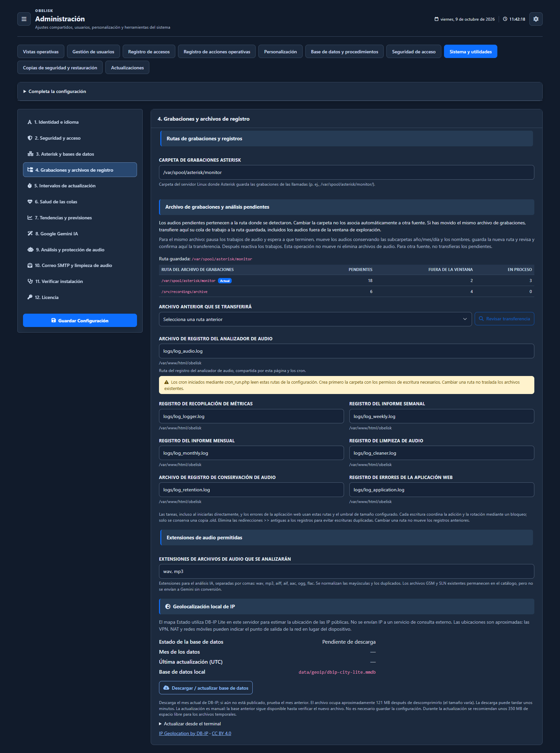This screenshot has width=560, height=753.
Task: Click the globe icon in Geolocalización local de IP
Action: coord(168,606)
